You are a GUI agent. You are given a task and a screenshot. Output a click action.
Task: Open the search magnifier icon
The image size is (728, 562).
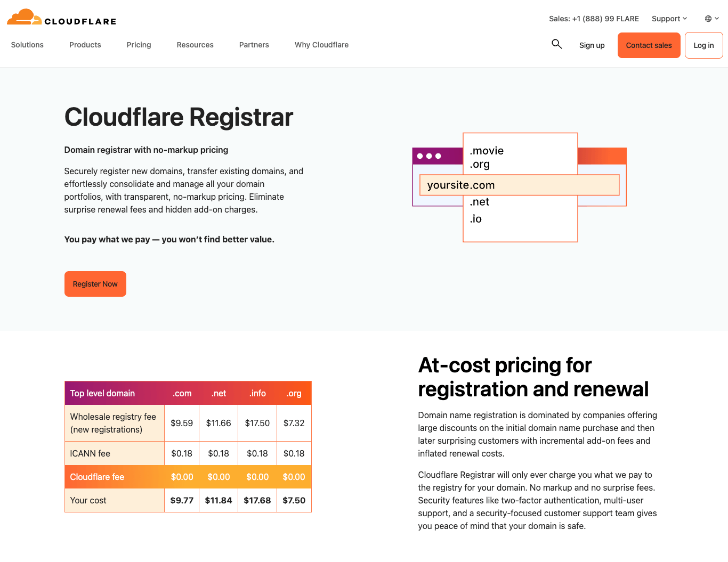tap(556, 44)
